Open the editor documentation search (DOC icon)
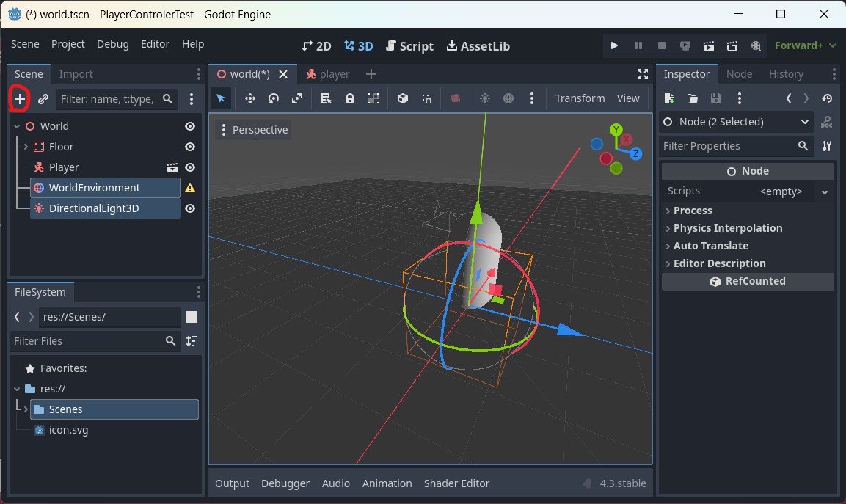 coord(827,123)
